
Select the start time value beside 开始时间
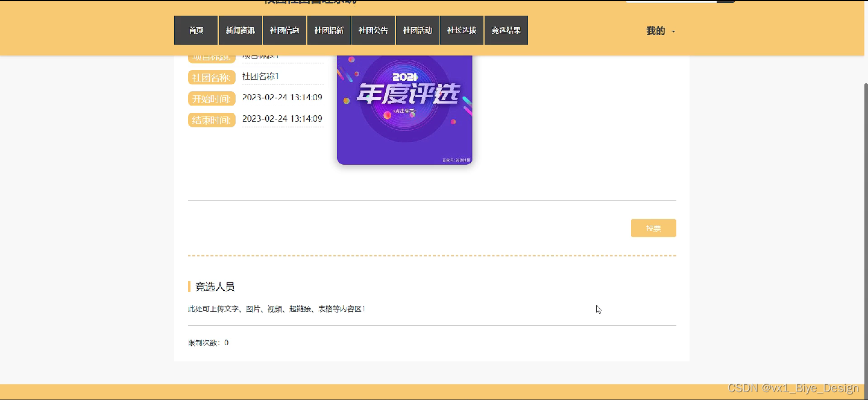[x=282, y=97]
